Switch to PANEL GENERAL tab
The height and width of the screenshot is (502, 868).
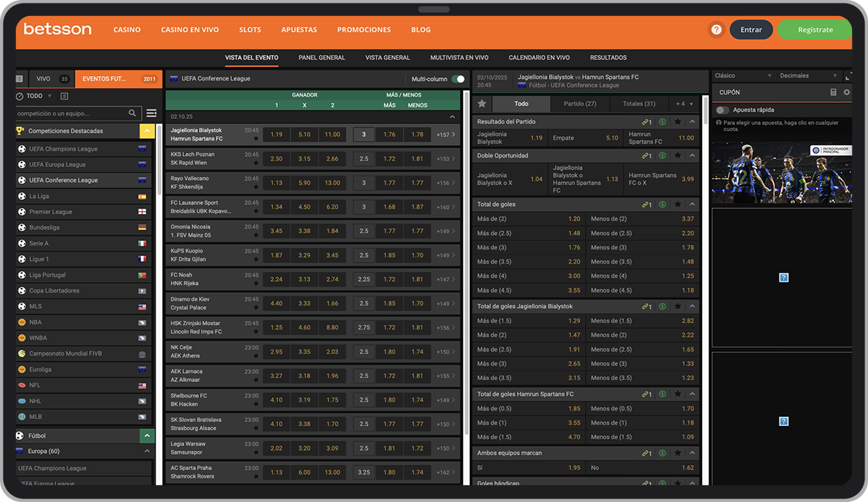(321, 58)
